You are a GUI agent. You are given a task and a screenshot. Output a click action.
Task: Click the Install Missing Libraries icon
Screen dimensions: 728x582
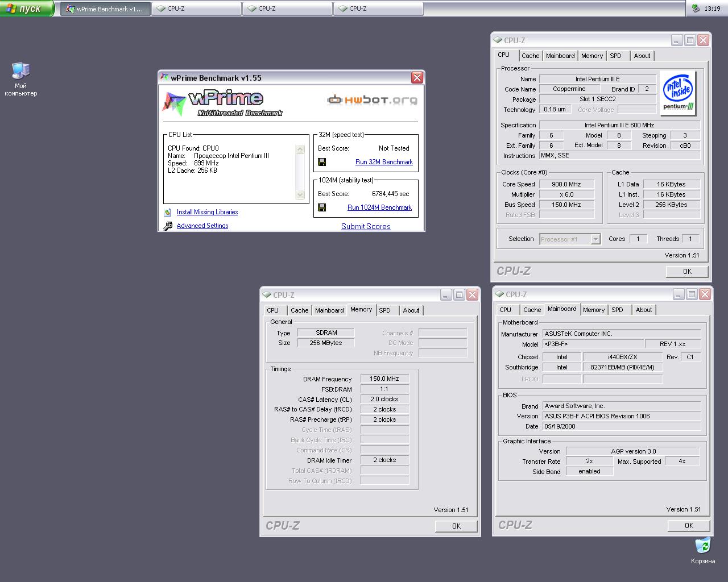tap(168, 212)
